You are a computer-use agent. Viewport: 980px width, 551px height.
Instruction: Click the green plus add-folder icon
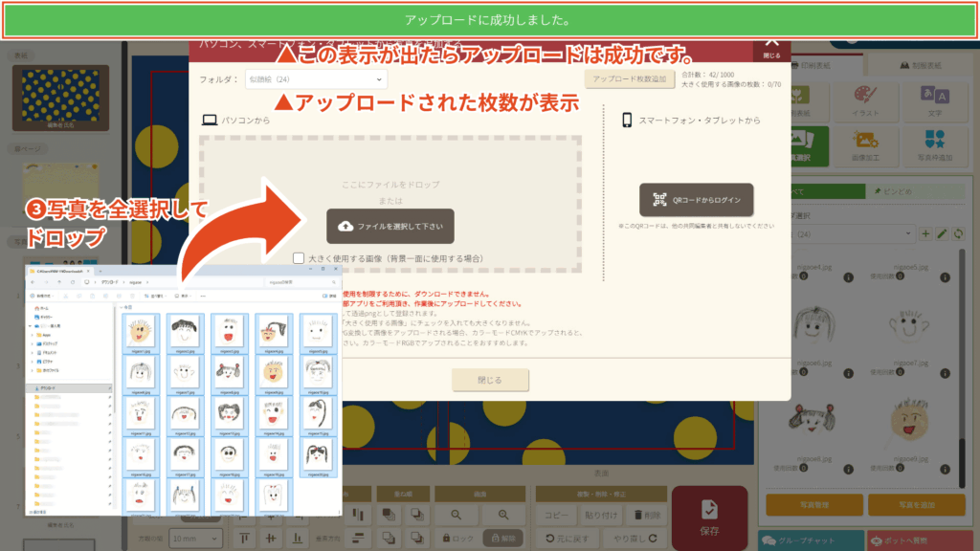(925, 233)
